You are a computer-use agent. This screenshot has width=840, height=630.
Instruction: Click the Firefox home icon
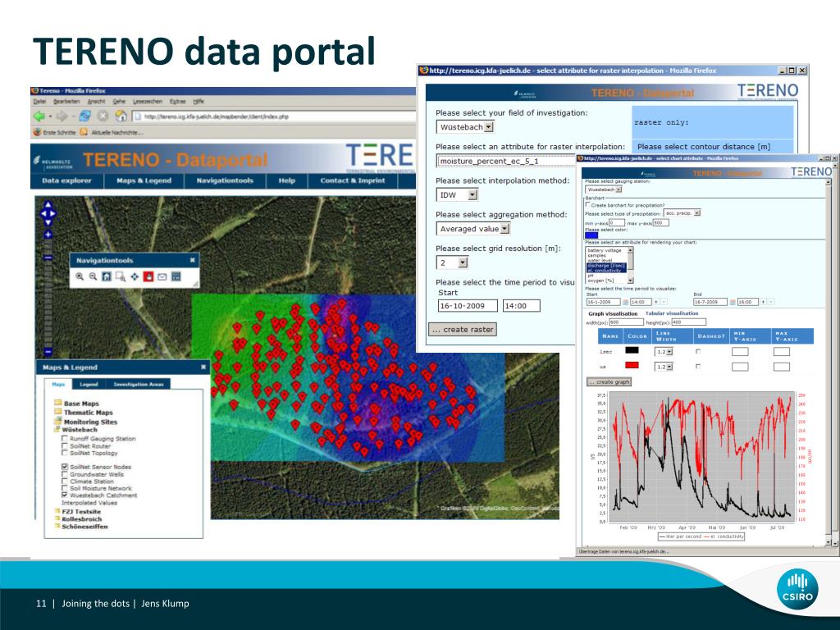(121, 116)
